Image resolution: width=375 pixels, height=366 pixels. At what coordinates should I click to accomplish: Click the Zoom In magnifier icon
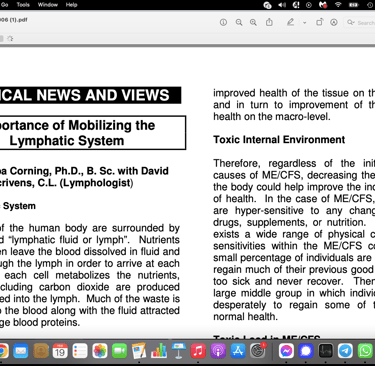[253, 22]
